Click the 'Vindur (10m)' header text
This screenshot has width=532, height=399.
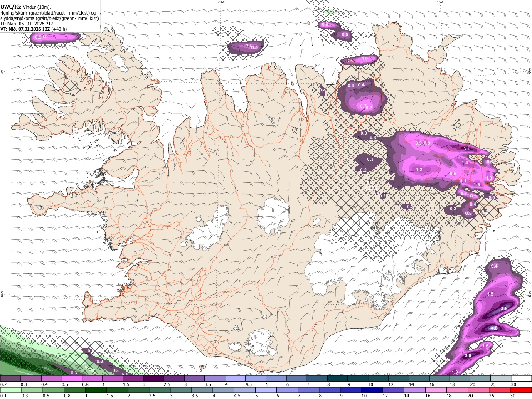coord(37,7)
